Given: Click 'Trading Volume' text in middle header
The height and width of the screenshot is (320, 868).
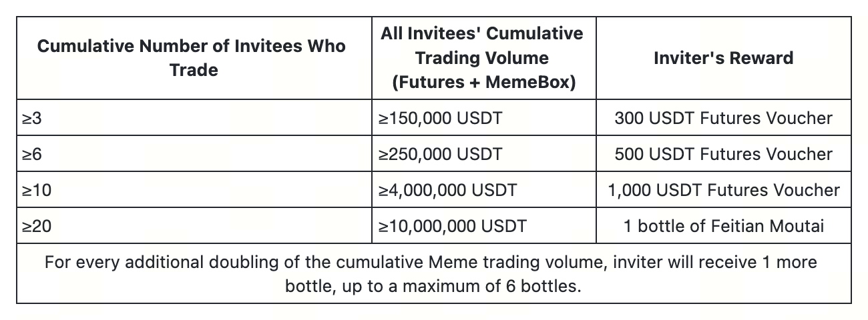Looking at the screenshot, I should click(x=482, y=58).
